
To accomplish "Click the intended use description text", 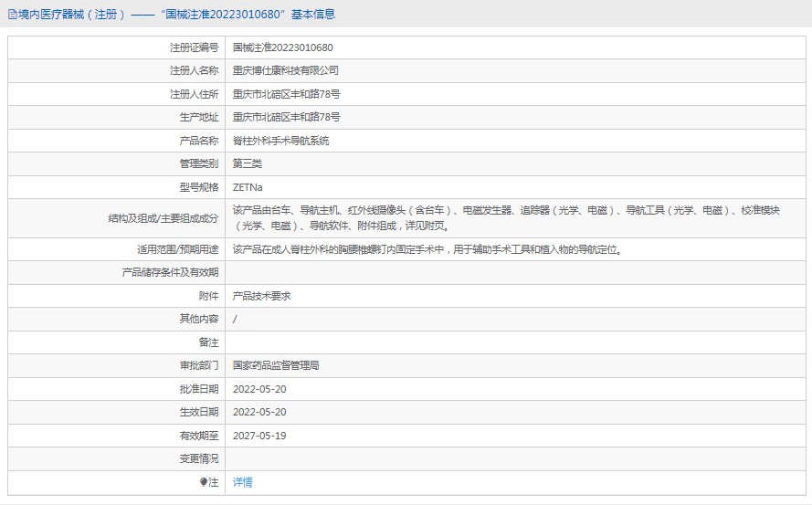I will [427, 249].
